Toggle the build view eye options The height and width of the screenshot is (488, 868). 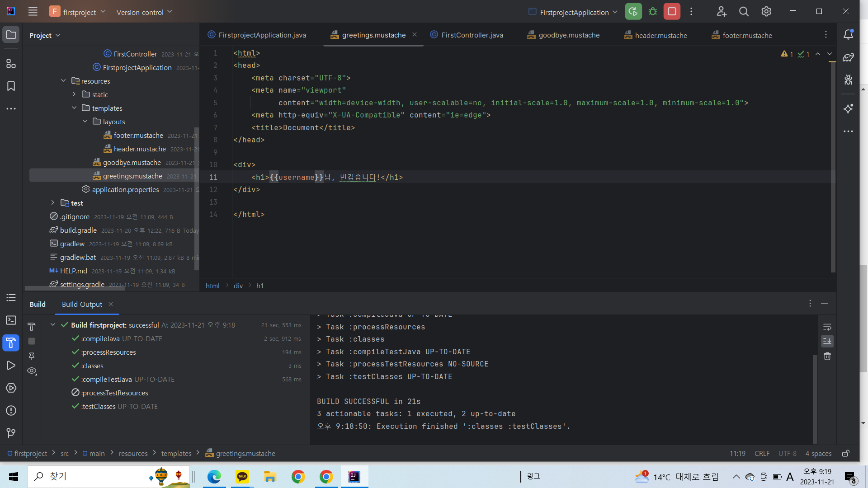pyautogui.click(x=32, y=371)
